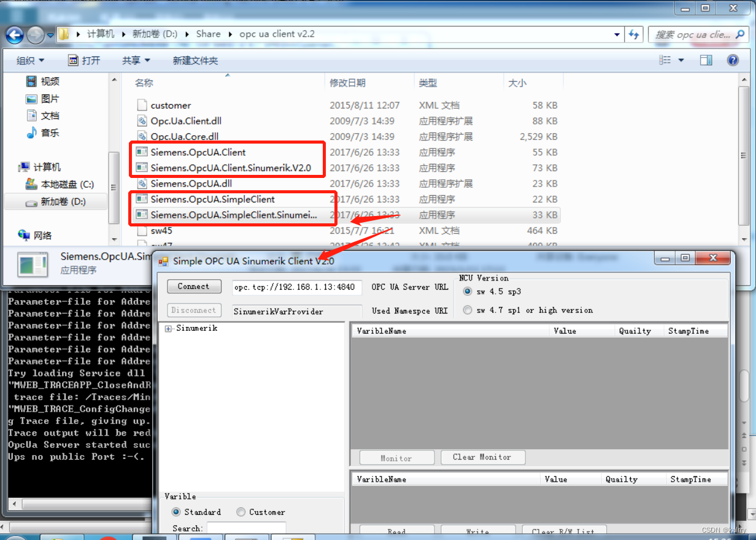Click the change view icon in Explorer toolbar
Screen dimensions: 756x540
[x=665, y=60]
